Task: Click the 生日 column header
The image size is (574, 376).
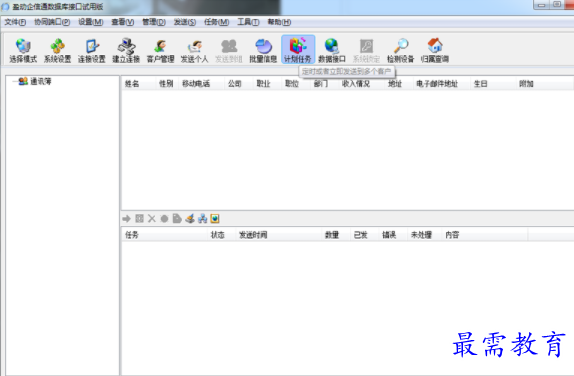Action: [493, 84]
